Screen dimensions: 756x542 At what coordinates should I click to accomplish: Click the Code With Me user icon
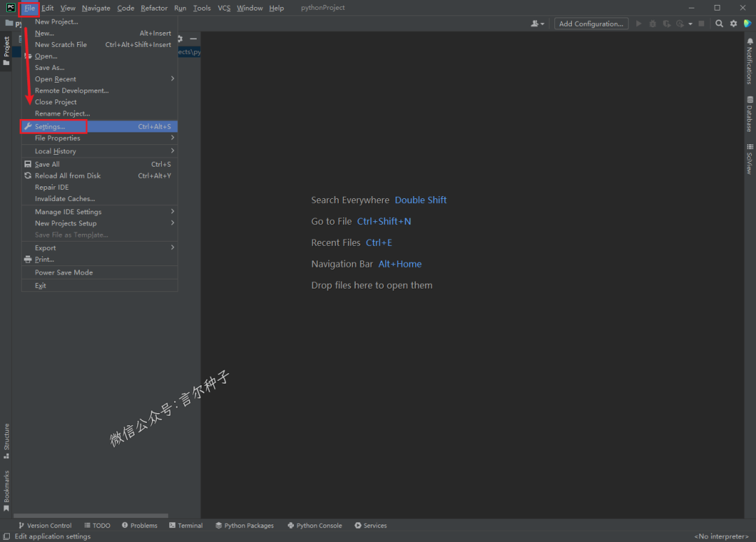click(536, 24)
